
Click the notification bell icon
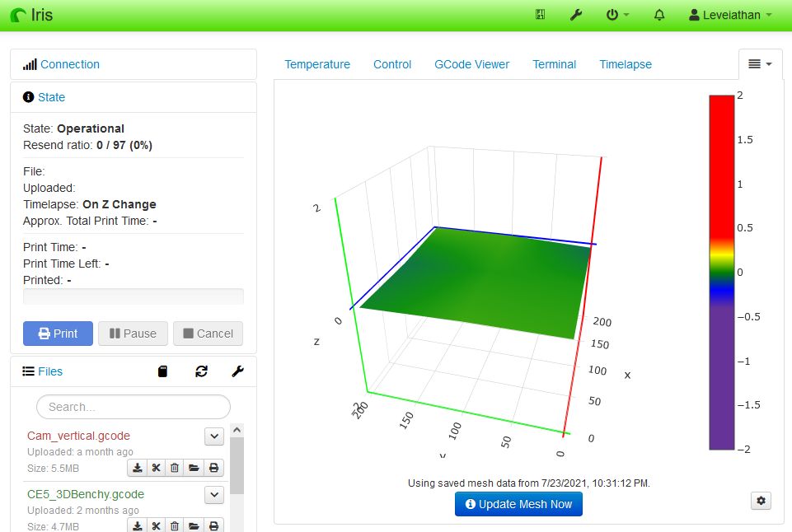coord(659,15)
